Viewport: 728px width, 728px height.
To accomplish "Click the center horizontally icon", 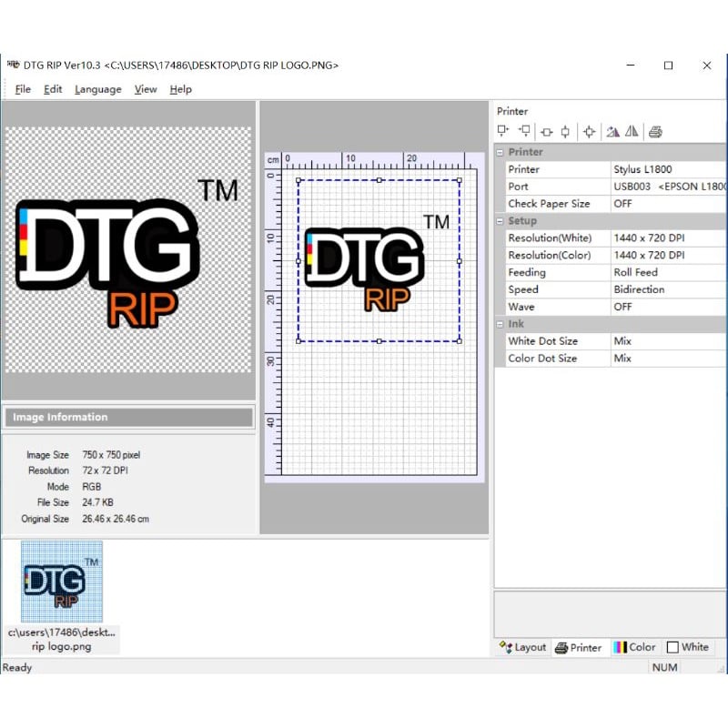I will (546, 132).
